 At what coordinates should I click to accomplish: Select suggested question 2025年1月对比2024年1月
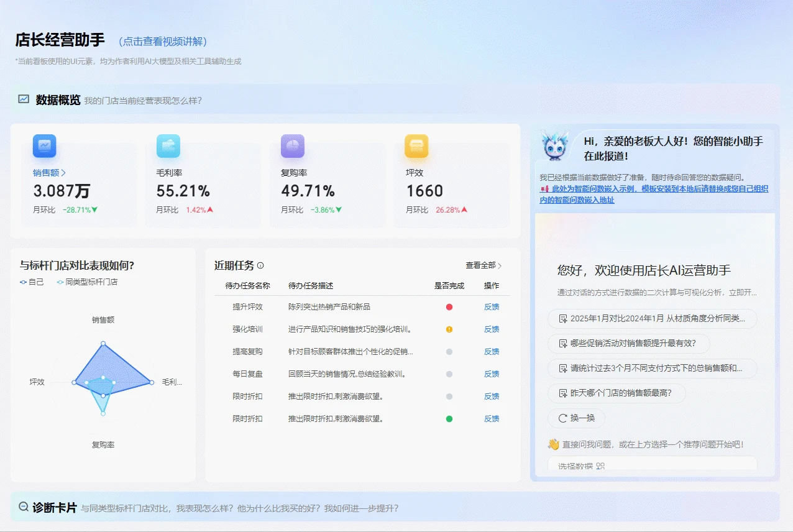(x=653, y=318)
